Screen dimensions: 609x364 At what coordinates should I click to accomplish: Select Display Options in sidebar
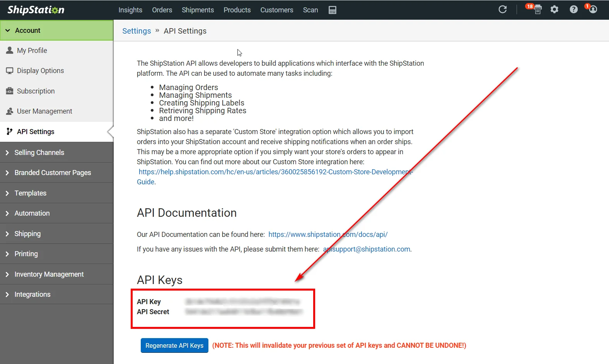click(x=56, y=71)
